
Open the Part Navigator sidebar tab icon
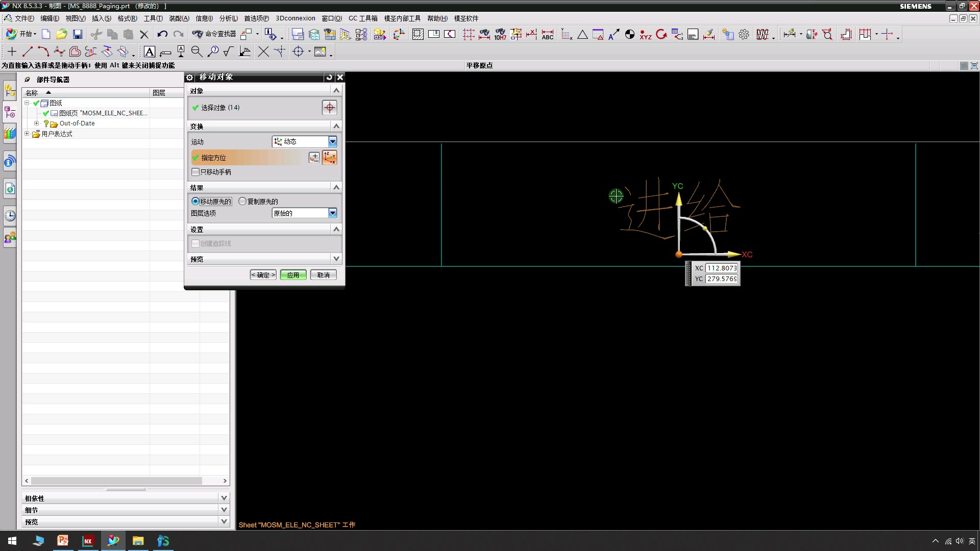10,112
